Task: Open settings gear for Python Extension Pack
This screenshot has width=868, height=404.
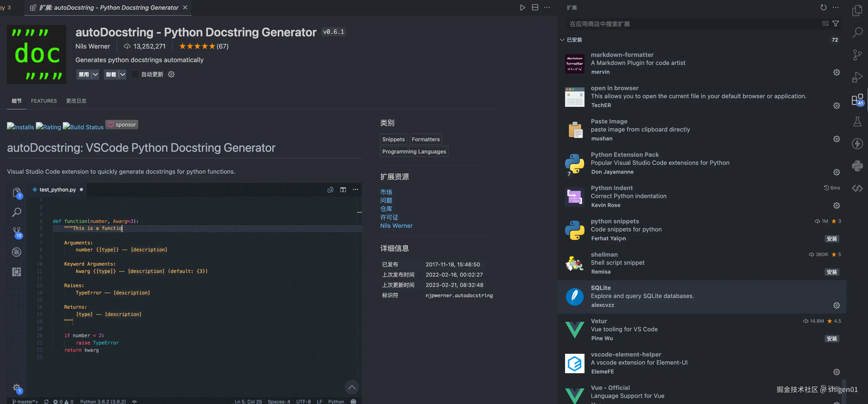Action: [837, 172]
